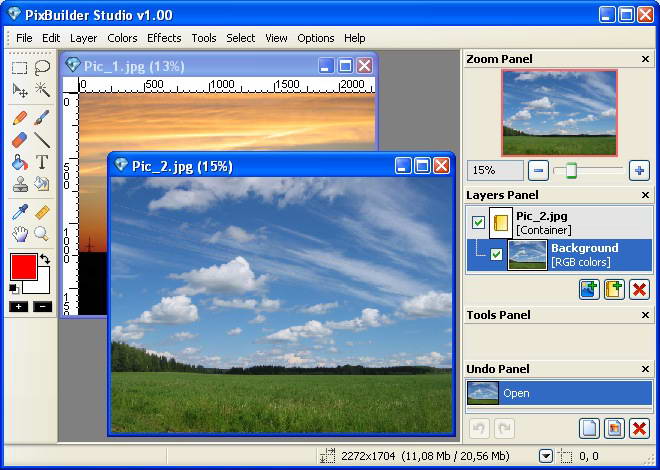
Task: Choose the Eyedropper color picker tool
Action: pos(19,212)
